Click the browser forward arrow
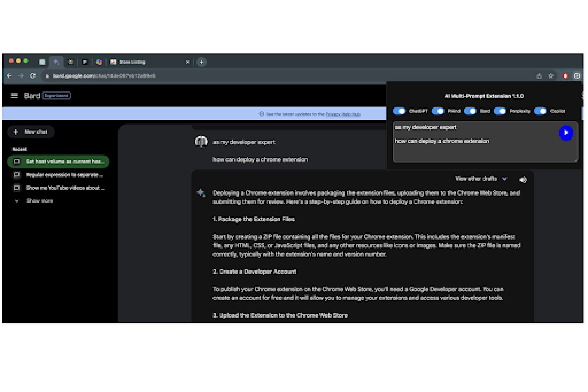The image size is (588, 392). [21, 76]
